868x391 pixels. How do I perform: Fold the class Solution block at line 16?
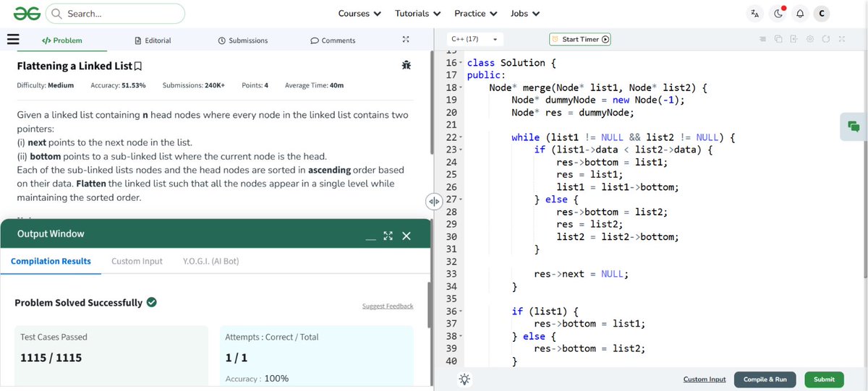pos(461,63)
